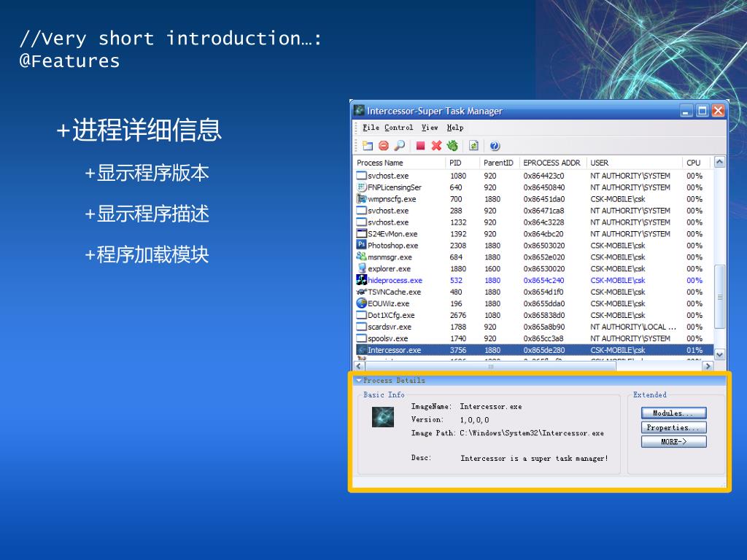Click the green bug toolbar icon

pos(452,146)
